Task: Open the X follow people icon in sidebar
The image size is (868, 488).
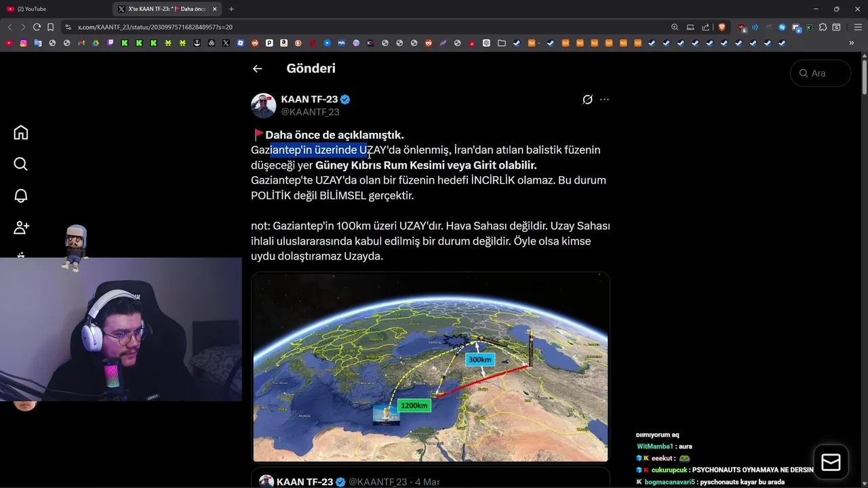Action: point(21,228)
